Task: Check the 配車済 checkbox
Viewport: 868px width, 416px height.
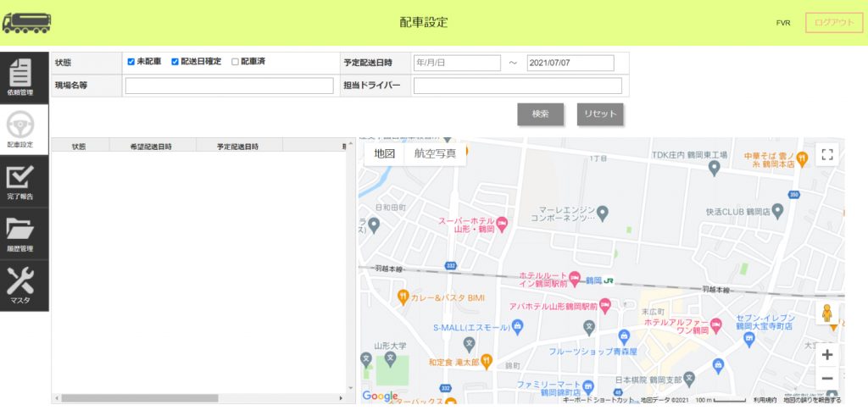Action: 235,62
